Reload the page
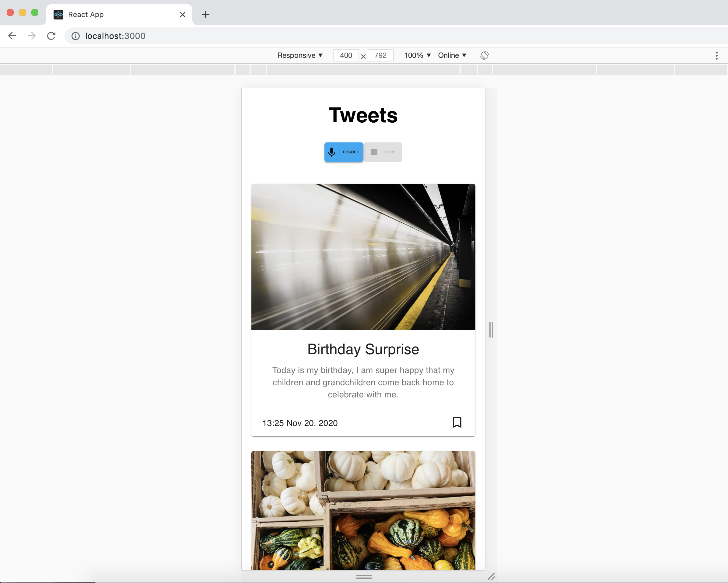 (x=51, y=36)
